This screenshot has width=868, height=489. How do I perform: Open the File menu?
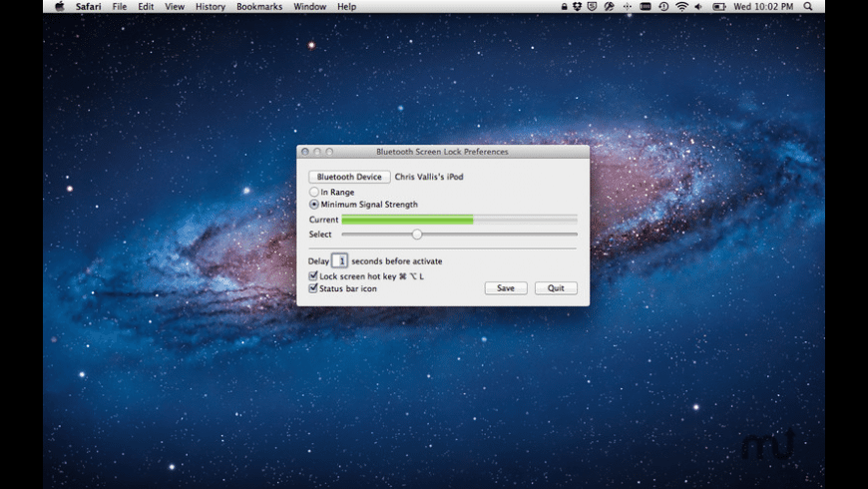[x=120, y=7]
